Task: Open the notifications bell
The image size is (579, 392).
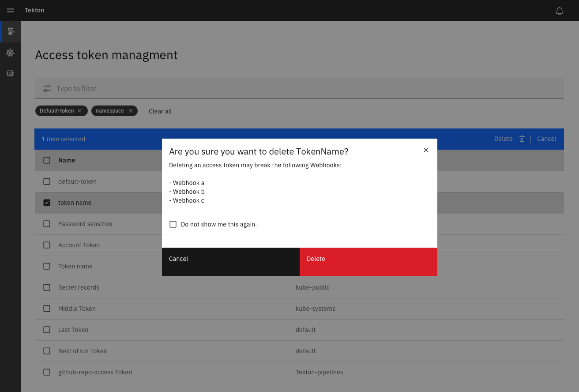Action: 559,11
